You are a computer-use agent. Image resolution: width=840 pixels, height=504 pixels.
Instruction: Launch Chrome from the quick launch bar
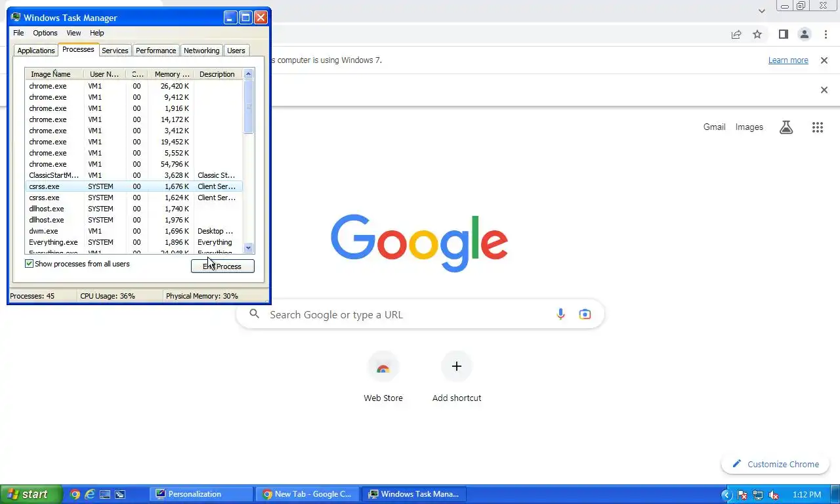pos(75,494)
